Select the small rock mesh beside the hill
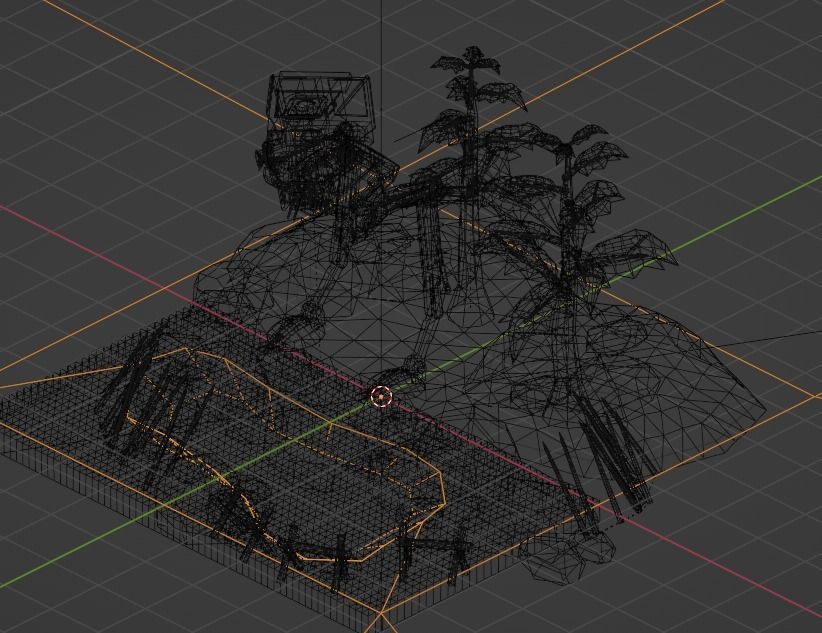 (x=566, y=554)
